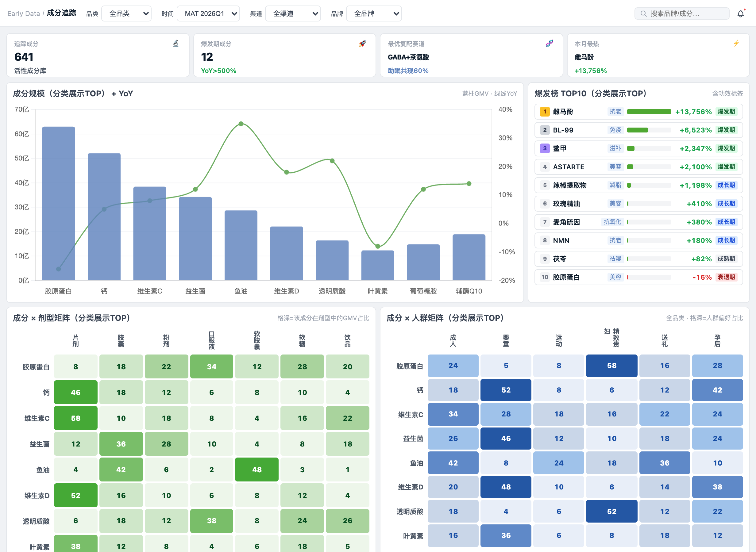
Task: Click 维生素C × 片剂 cell showing 58
Action: 76,418
